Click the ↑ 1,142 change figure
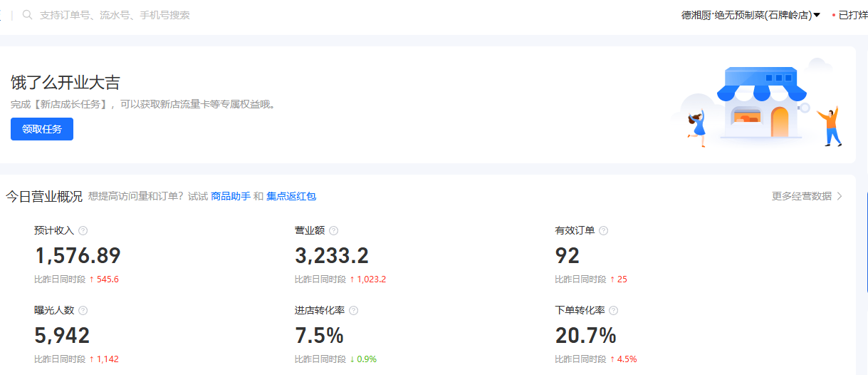 [104, 359]
